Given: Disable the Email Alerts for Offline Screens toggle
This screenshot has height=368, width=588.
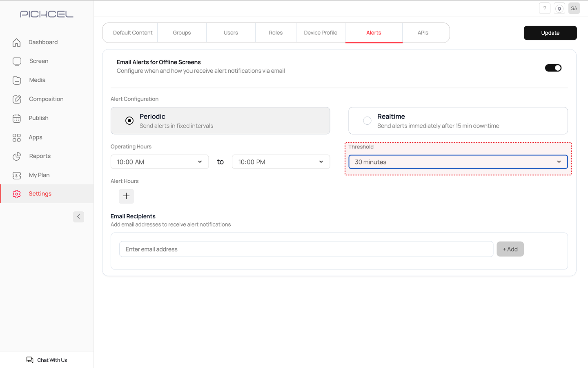Looking at the screenshot, I should tap(553, 68).
